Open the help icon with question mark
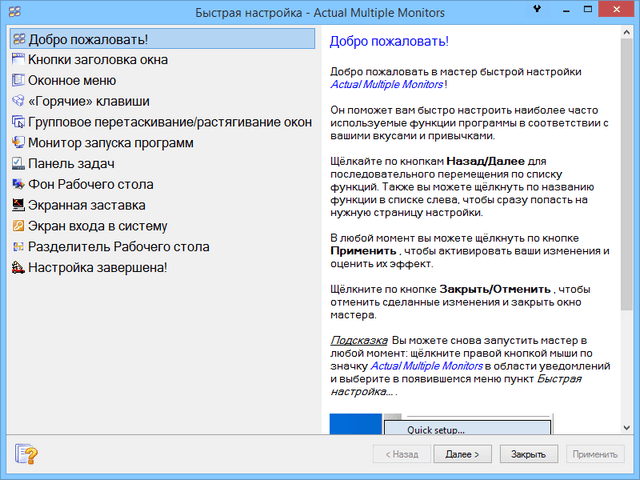 (x=27, y=454)
